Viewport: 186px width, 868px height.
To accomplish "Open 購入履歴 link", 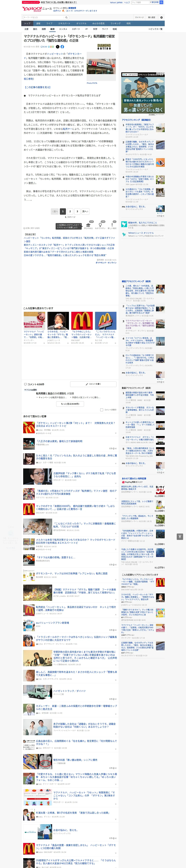I will pyautogui.click(x=152, y=17).
